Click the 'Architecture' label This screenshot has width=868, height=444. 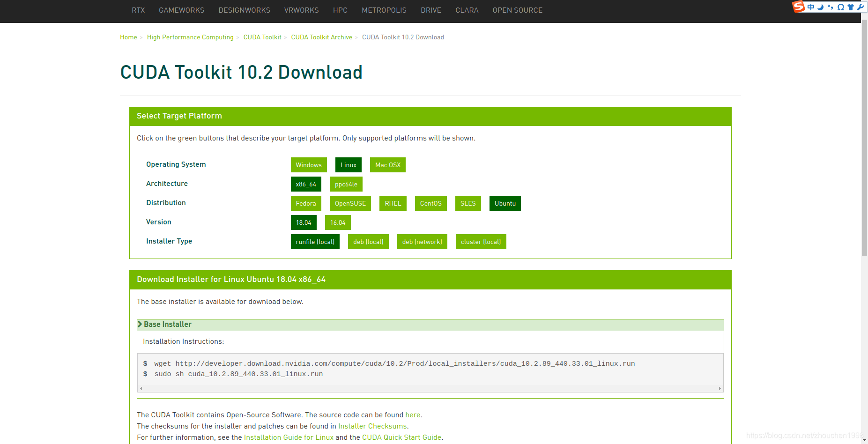coord(167,184)
